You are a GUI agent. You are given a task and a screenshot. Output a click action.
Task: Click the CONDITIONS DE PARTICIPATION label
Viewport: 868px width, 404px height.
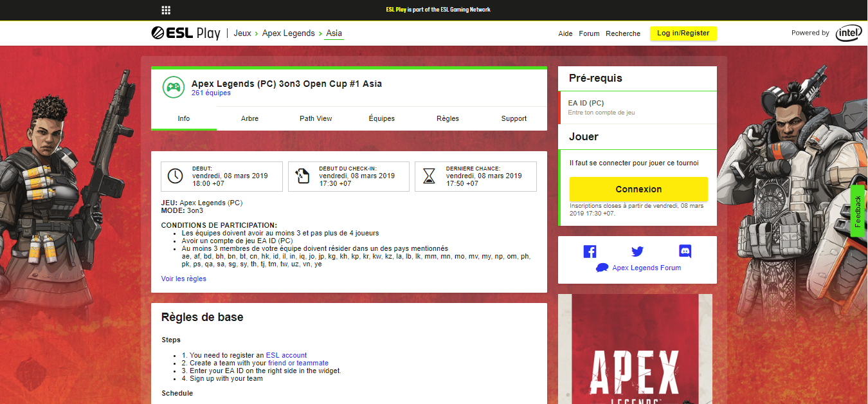click(219, 225)
